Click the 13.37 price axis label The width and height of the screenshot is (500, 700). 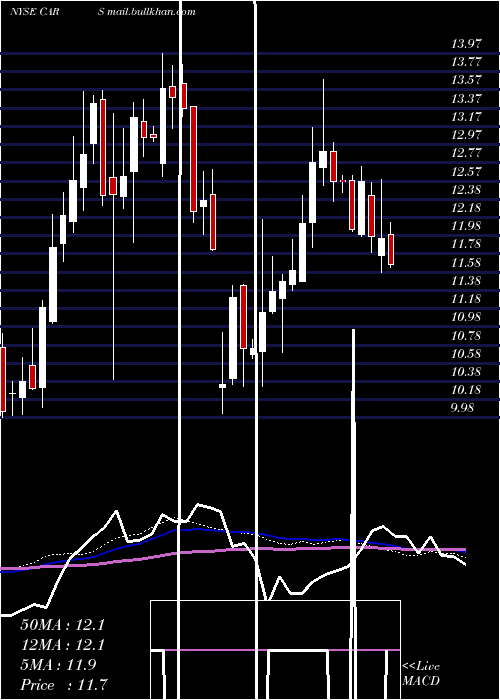pyautogui.click(x=466, y=99)
